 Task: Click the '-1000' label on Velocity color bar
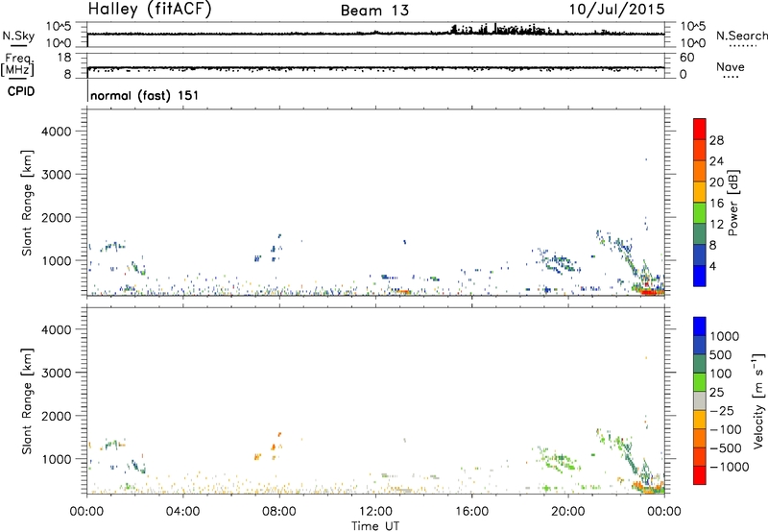point(729,467)
